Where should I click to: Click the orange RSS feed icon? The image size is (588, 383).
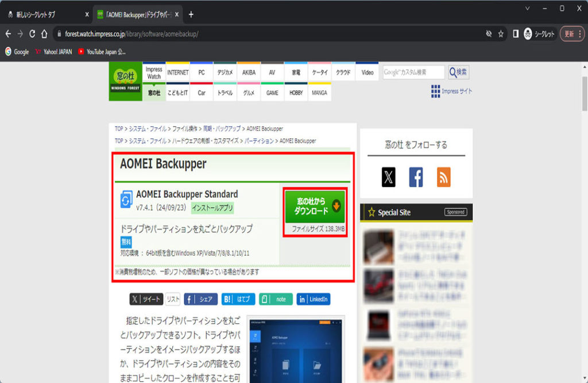click(x=443, y=177)
